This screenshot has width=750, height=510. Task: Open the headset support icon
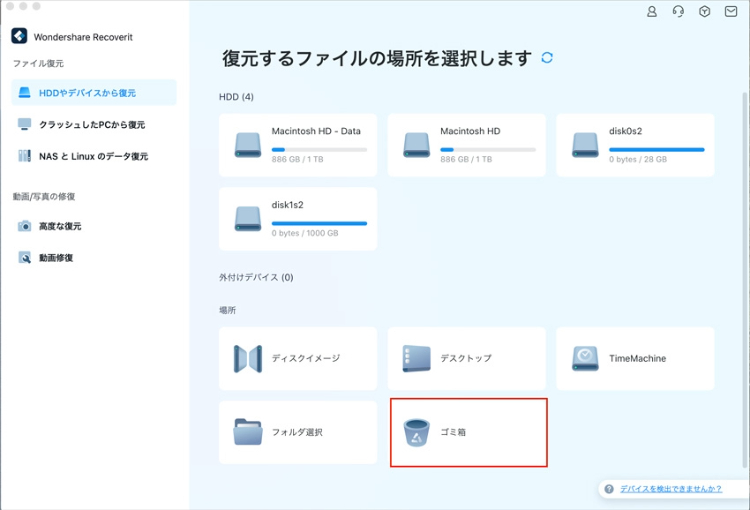(x=678, y=11)
